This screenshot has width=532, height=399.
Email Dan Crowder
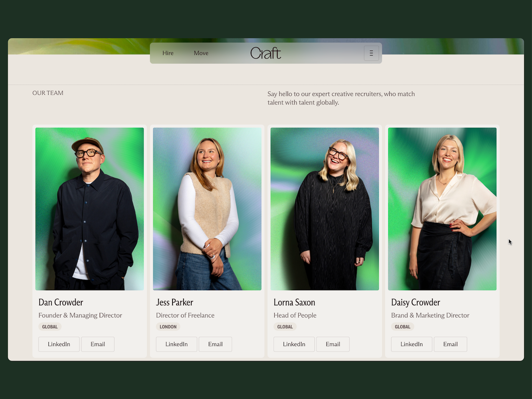(98, 344)
